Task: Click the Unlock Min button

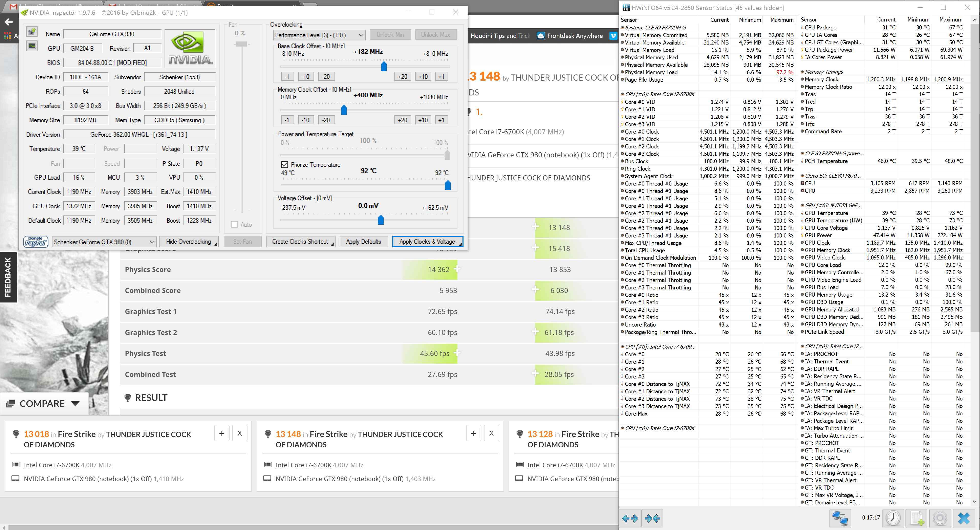Action: click(x=390, y=35)
